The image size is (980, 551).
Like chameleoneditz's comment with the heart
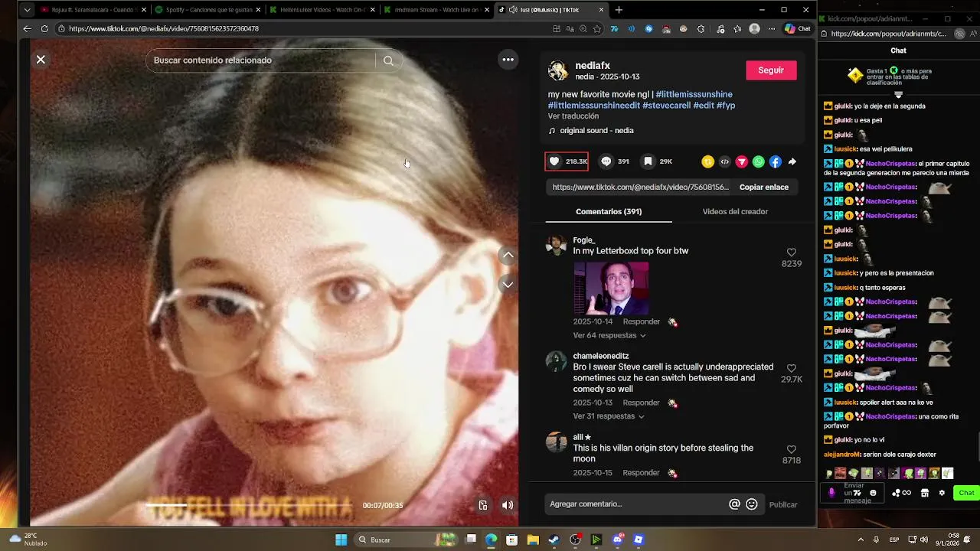click(x=791, y=368)
